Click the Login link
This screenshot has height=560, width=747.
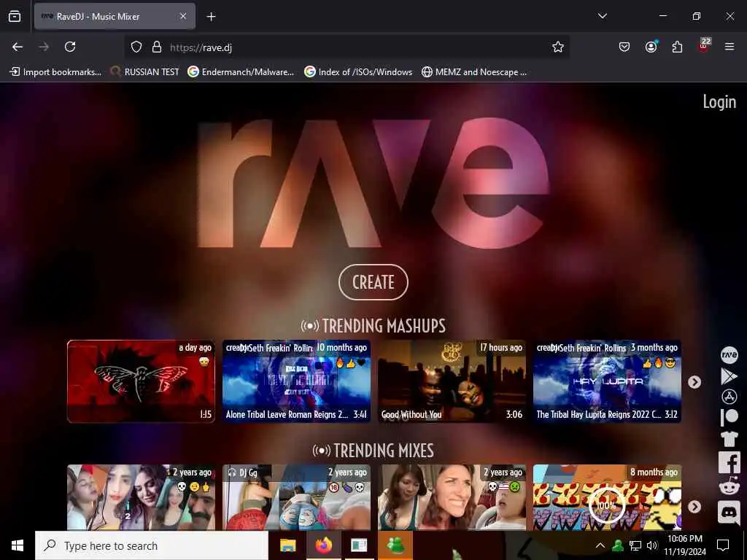coord(719,102)
